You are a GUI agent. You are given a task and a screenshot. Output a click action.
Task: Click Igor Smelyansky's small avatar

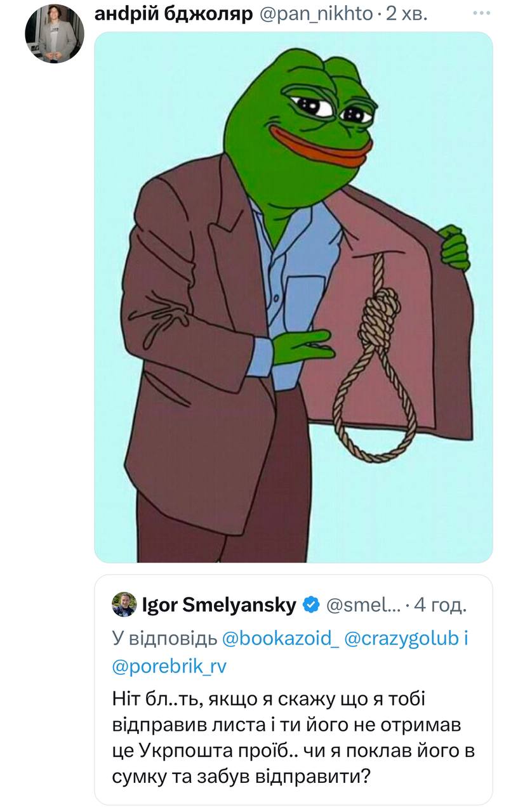pyautogui.click(x=124, y=605)
